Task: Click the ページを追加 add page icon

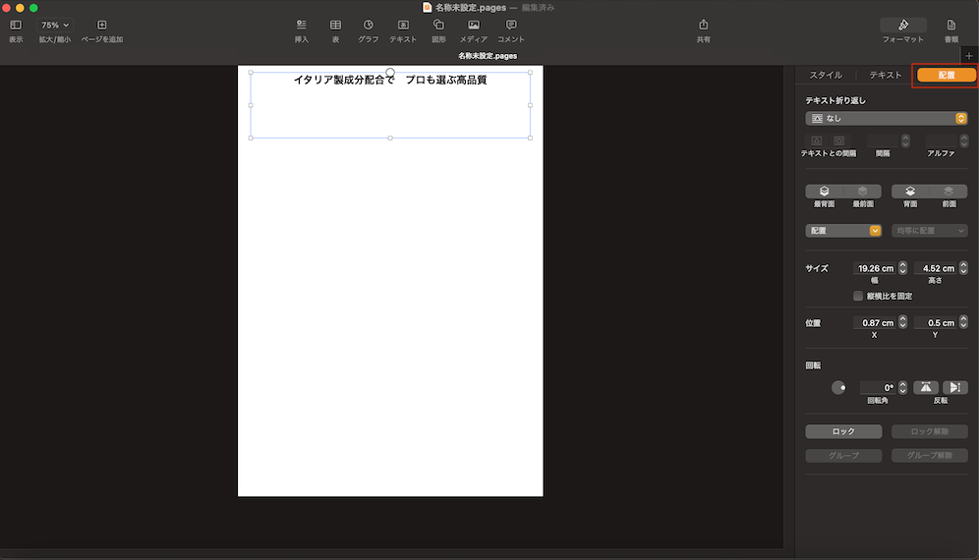Action: tap(102, 25)
